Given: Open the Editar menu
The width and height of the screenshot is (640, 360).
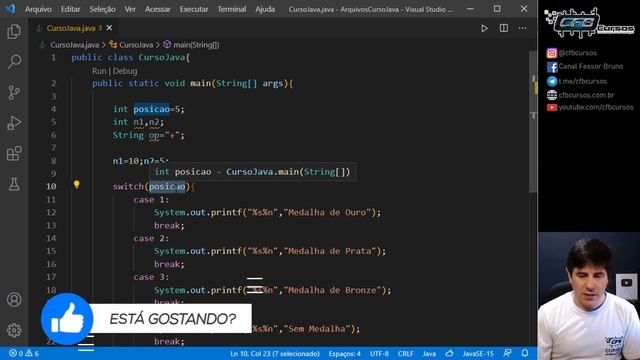Looking at the screenshot, I should pos(70,9).
